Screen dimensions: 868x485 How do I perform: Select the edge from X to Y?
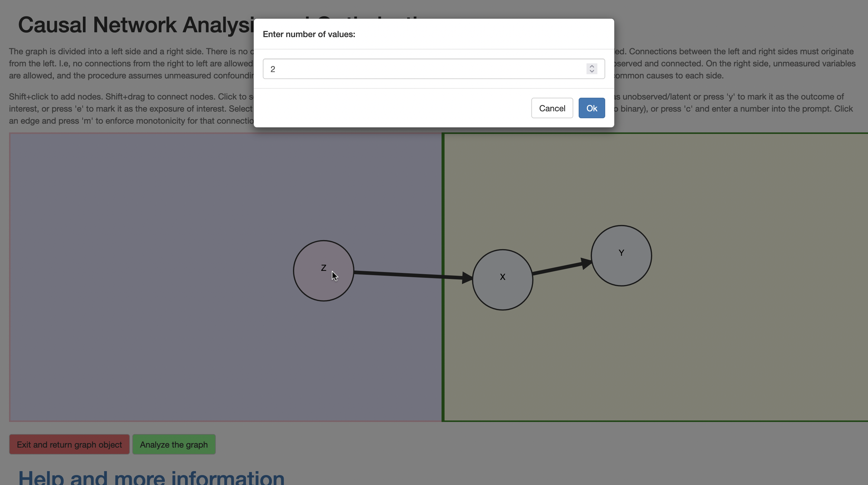[x=562, y=268]
